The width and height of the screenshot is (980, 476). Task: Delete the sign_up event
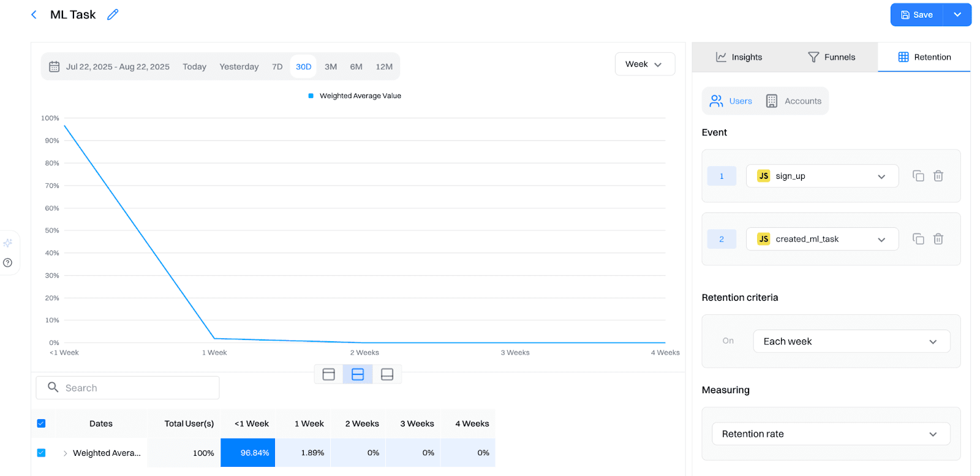click(938, 176)
